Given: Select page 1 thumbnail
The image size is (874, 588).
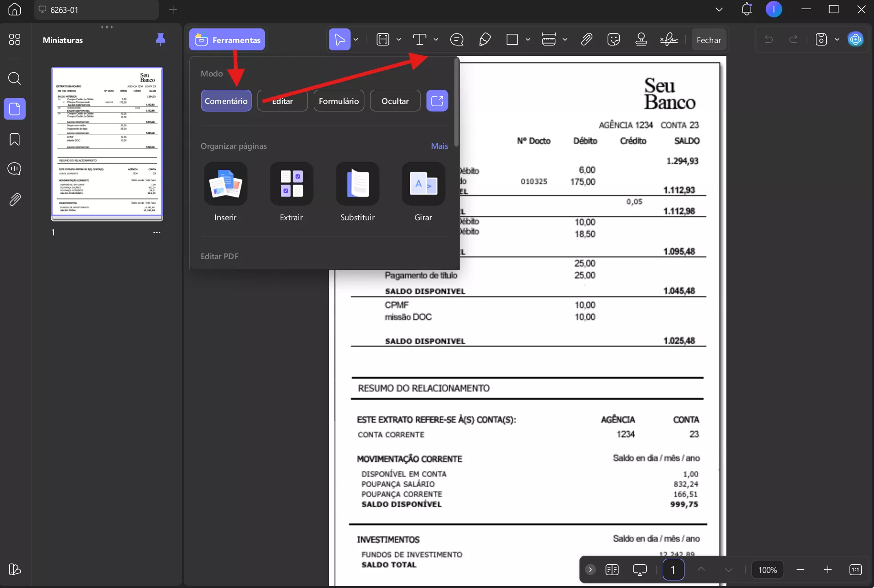Looking at the screenshot, I should (107, 143).
